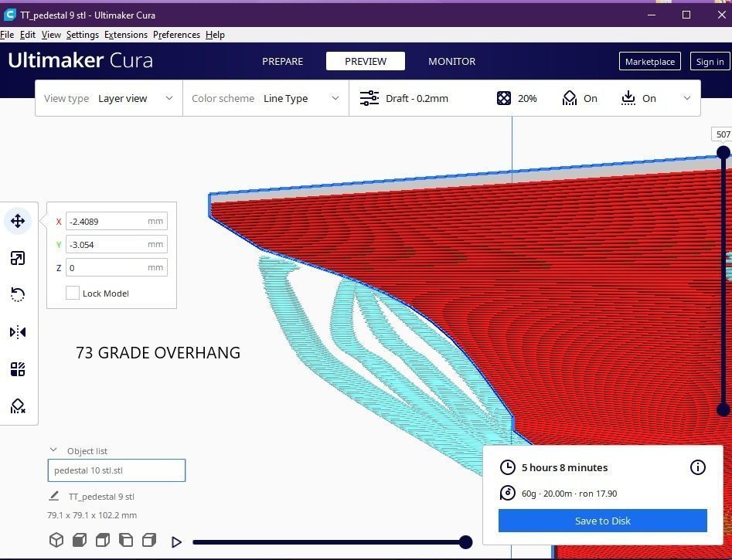This screenshot has height=560, width=732.
Task: Open Per Model Settings tool
Action: click(x=18, y=369)
